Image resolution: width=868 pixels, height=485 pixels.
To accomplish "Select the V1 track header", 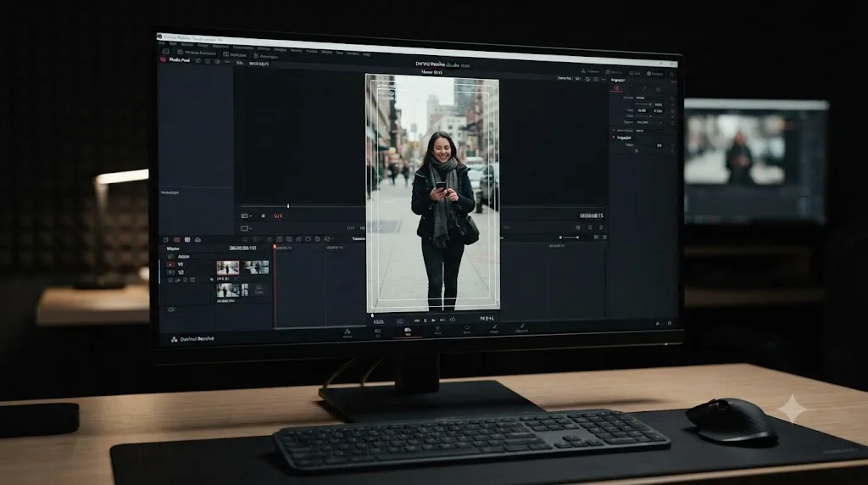I will click(x=181, y=265).
